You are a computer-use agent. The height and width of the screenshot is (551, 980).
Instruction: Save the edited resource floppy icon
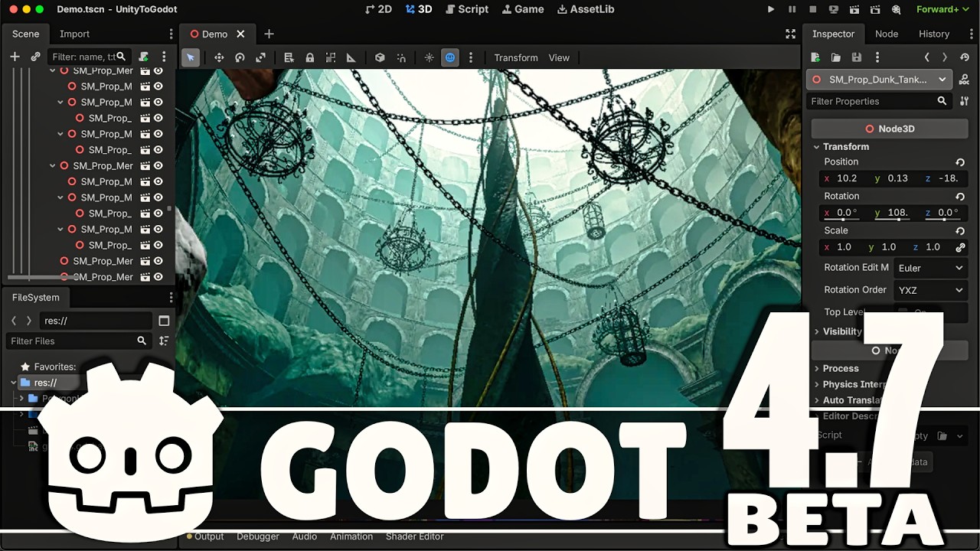tap(857, 57)
